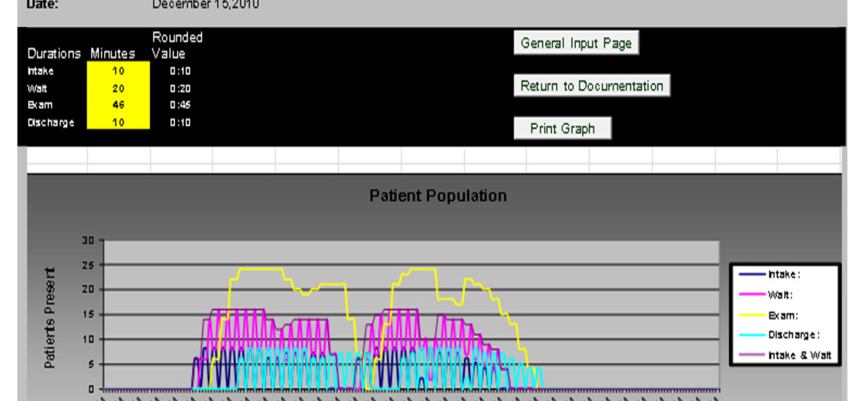Select the Wait minutes cell showing 20
The width and height of the screenshot is (868, 401).
tap(118, 88)
